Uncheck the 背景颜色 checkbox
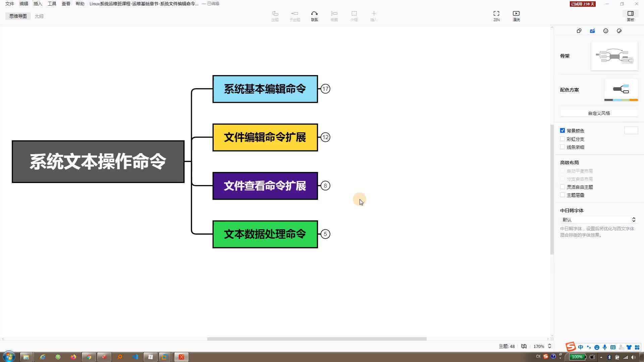The height and width of the screenshot is (362, 644). (562, 131)
